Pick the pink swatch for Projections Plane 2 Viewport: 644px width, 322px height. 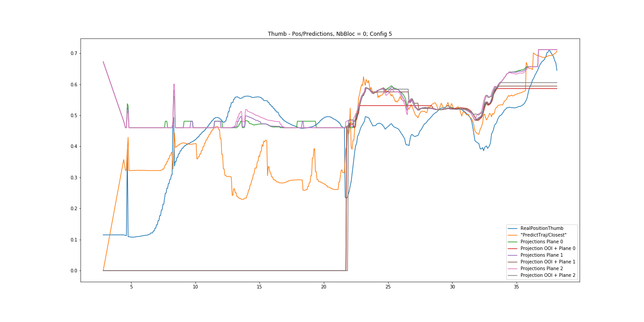(x=513, y=268)
